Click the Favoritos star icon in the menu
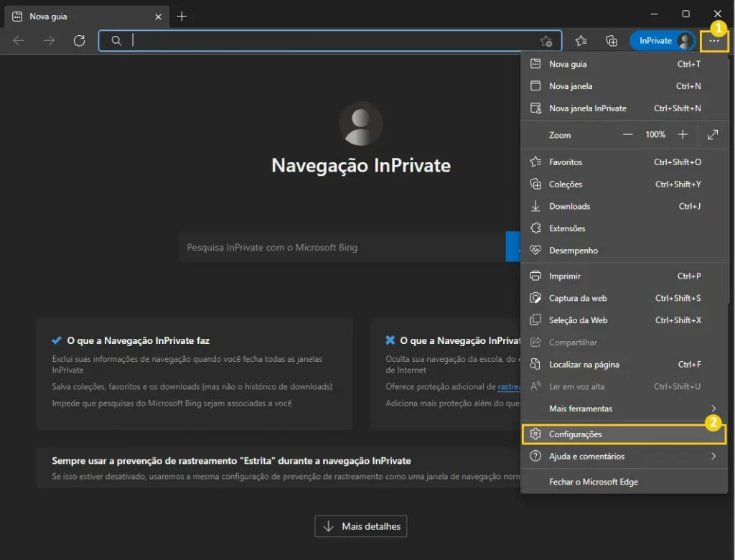 click(x=535, y=162)
